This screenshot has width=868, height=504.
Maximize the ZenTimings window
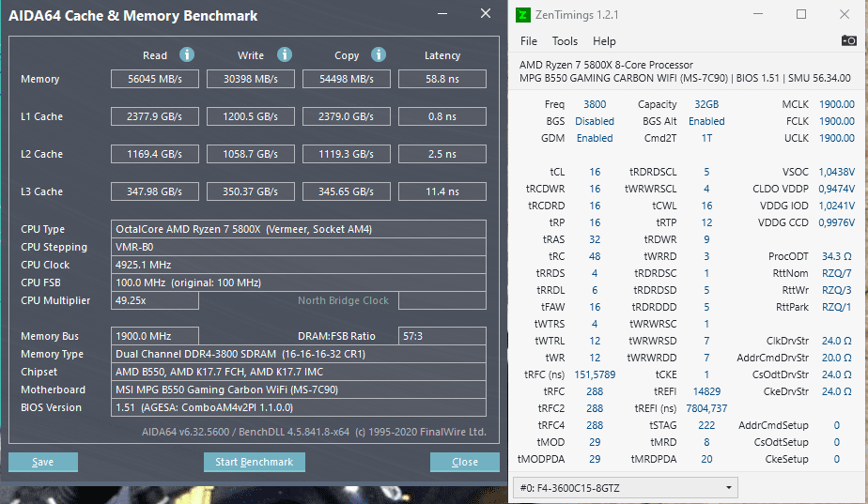point(801,14)
